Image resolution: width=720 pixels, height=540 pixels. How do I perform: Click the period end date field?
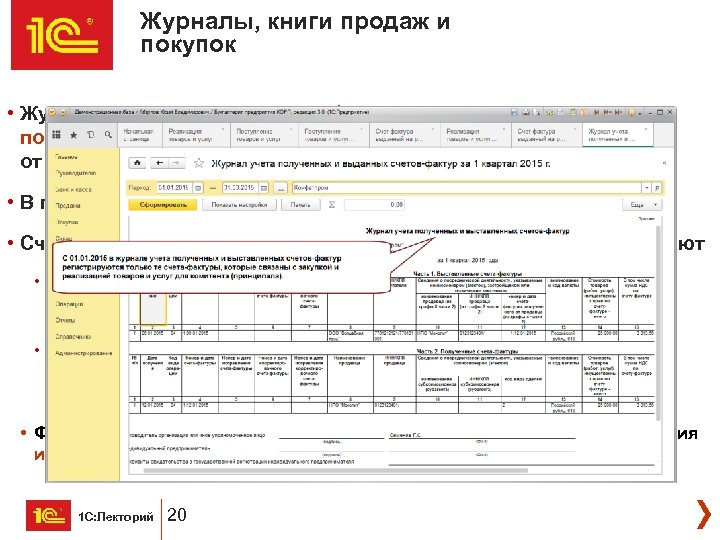click(240, 188)
